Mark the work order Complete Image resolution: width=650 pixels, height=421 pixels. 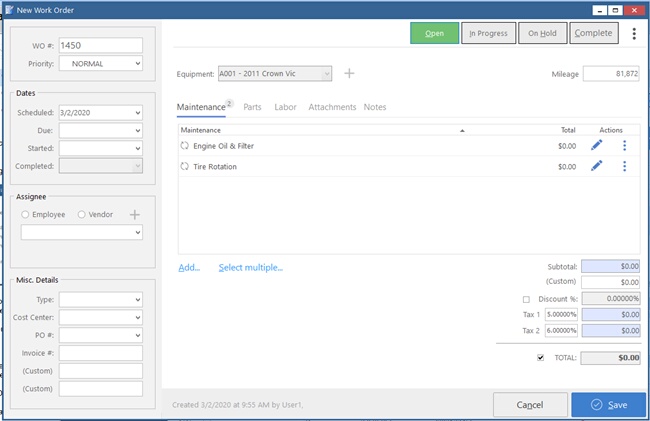point(594,33)
